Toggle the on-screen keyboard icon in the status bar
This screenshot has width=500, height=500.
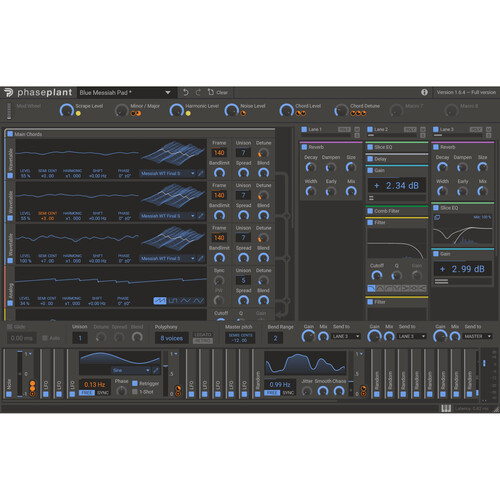[x=446, y=408]
